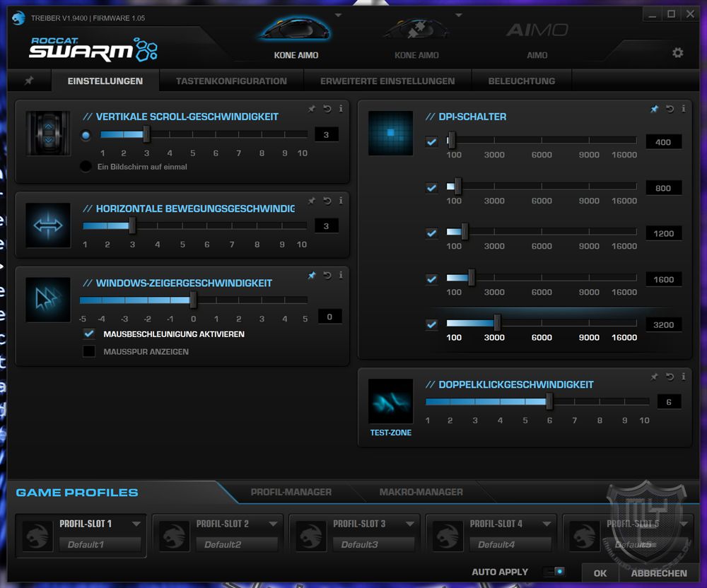The width and height of the screenshot is (707, 588).
Task: Click the OK button
Action: point(600,573)
